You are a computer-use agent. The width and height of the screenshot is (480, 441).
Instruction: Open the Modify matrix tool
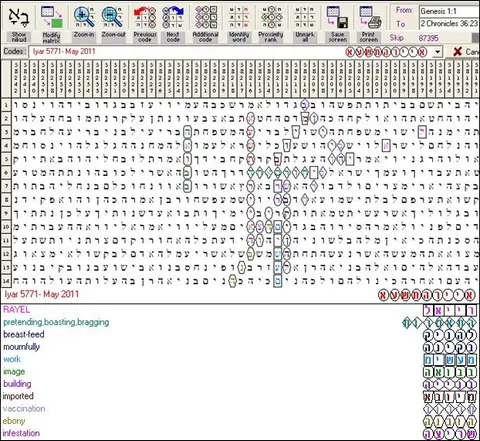point(52,17)
